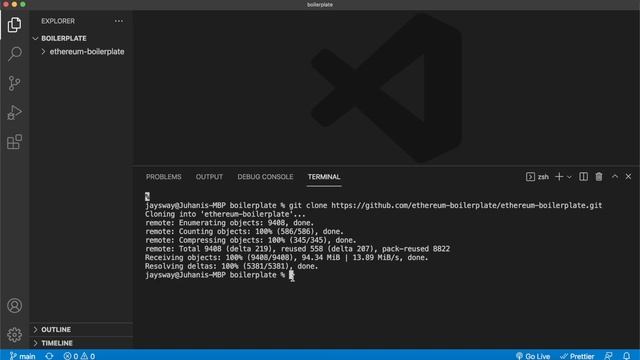Open the Extensions view
The width and height of the screenshot is (640, 360).
pyautogui.click(x=14, y=142)
